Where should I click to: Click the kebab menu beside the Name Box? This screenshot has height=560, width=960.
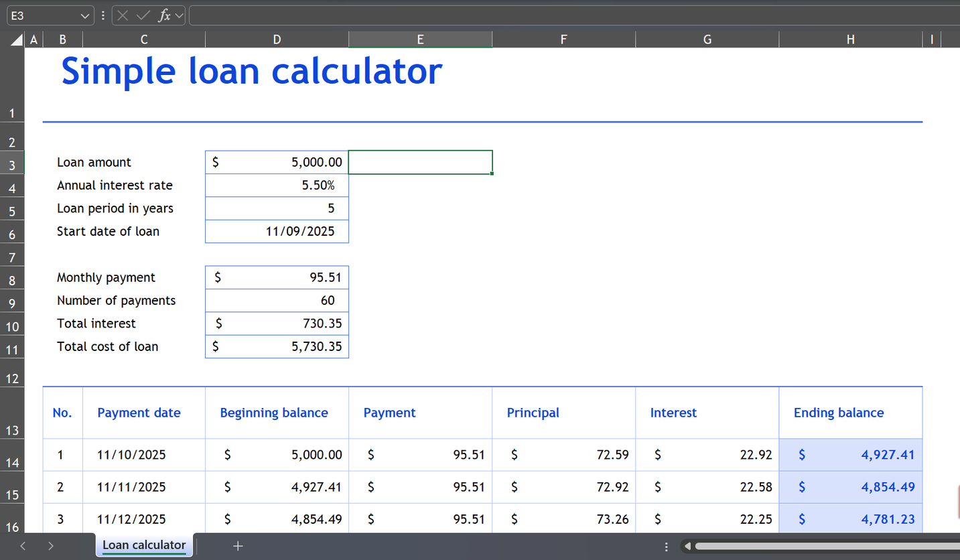point(102,15)
